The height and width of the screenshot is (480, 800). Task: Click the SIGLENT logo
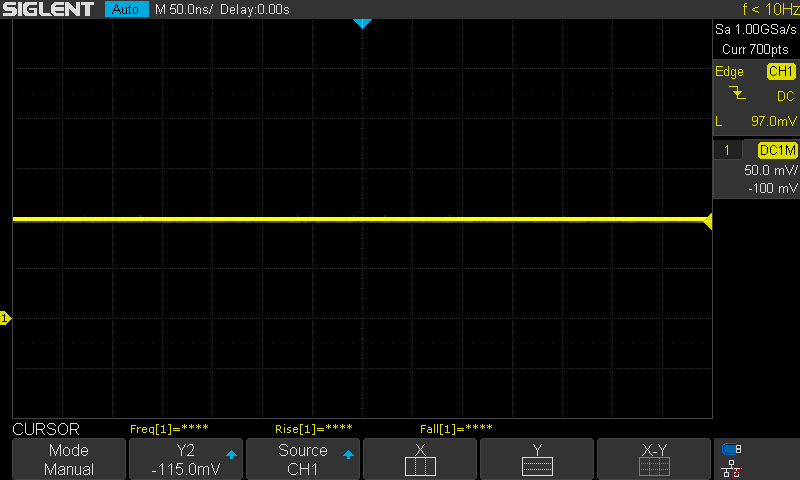pos(48,9)
